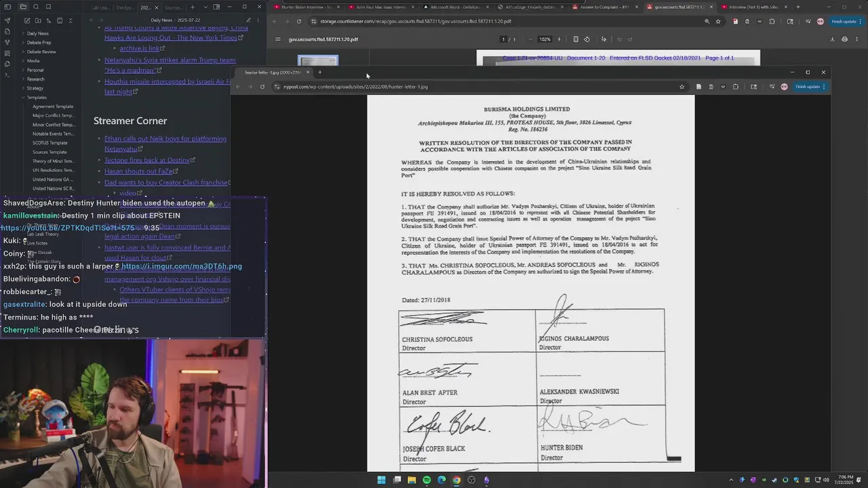Click Finish update button in nypost window
Screen dimensions: 868x488
[811, 87]
